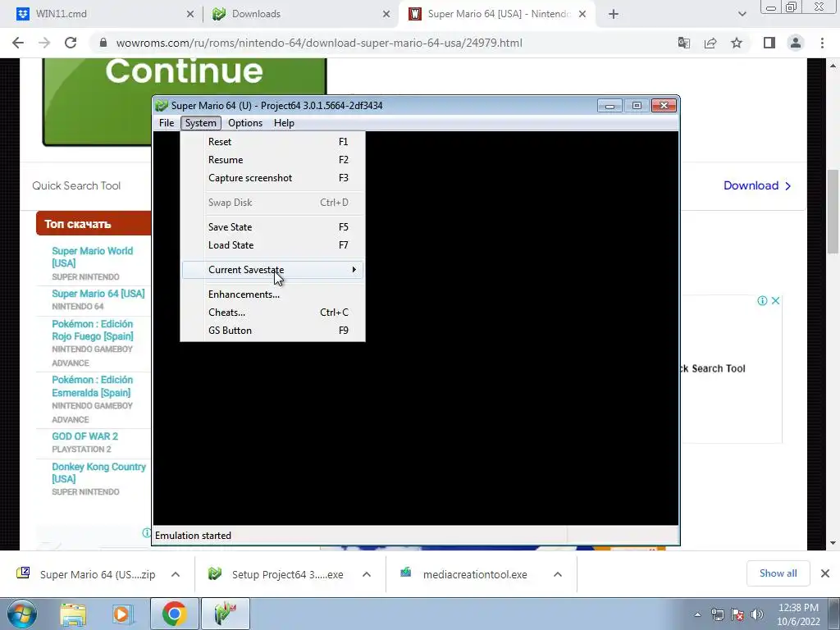This screenshot has height=630, width=840.
Task: Select Save State in the menu
Action: point(273,227)
